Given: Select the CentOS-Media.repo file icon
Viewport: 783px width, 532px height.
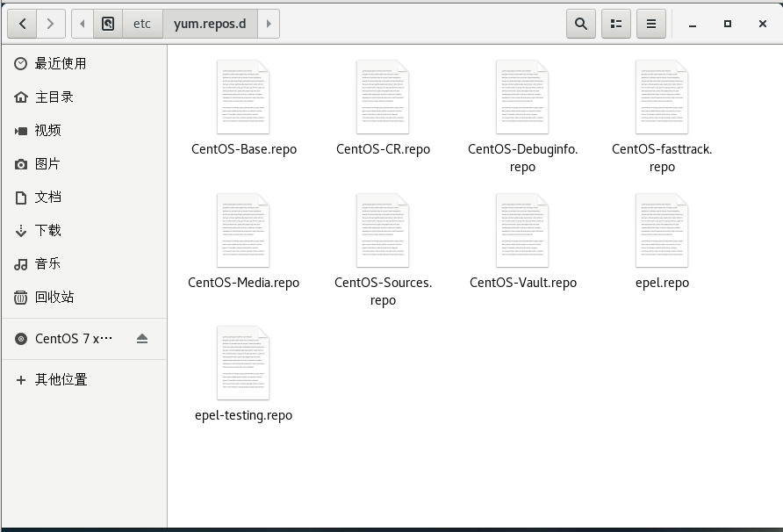Looking at the screenshot, I should pyautogui.click(x=243, y=230).
